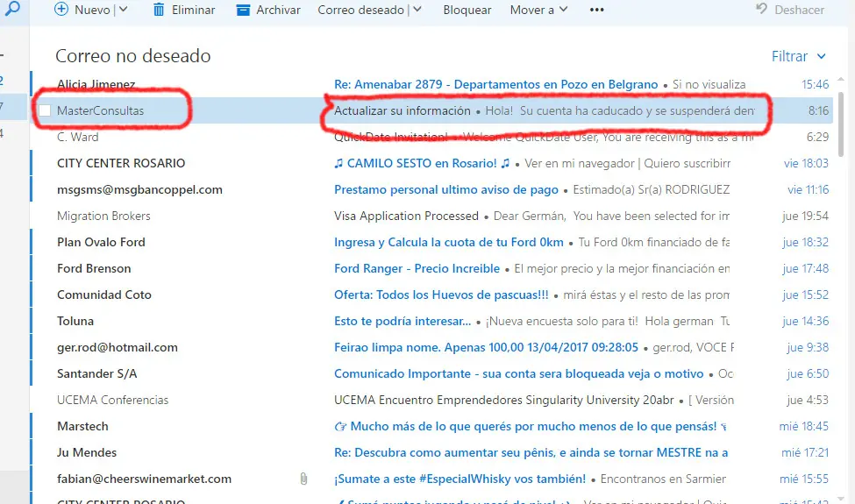Open Comunicado Importante sua conta email
Viewport: 855px width, 504px height.
coord(518,373)
